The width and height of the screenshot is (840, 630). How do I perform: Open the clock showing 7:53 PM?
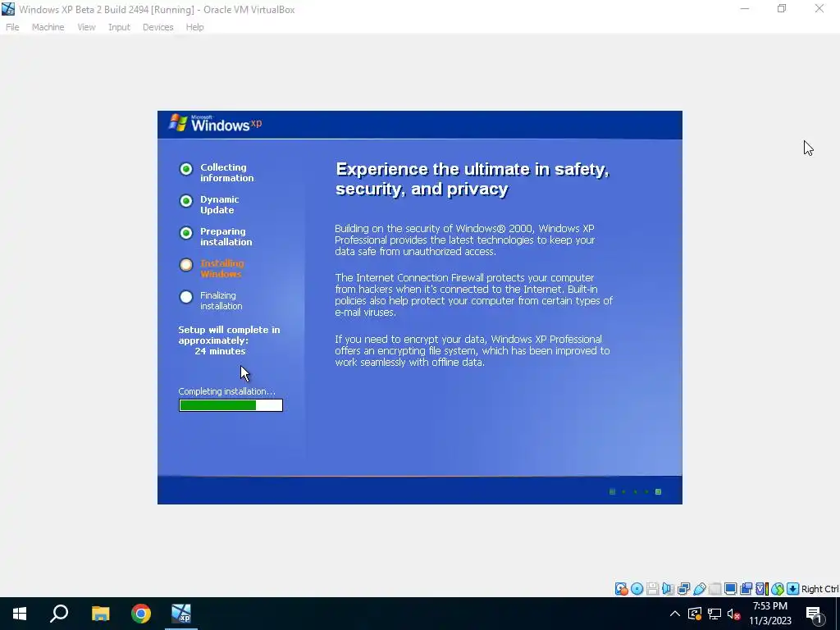coord(769,614)
